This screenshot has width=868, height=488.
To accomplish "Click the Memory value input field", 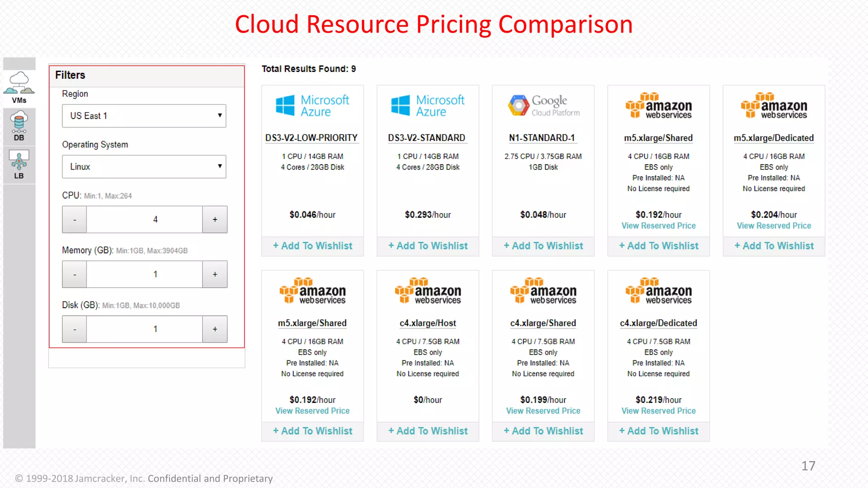I will coord(145,274).
